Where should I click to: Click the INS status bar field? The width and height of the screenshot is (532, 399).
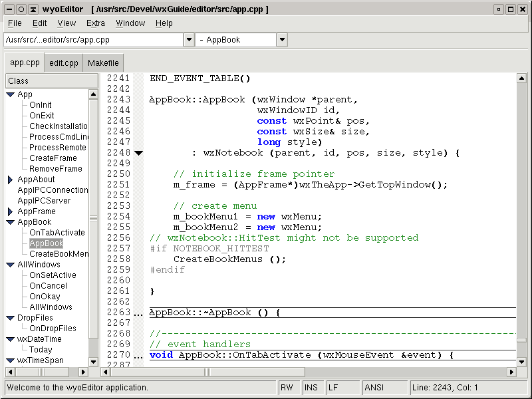pos(313,388)
